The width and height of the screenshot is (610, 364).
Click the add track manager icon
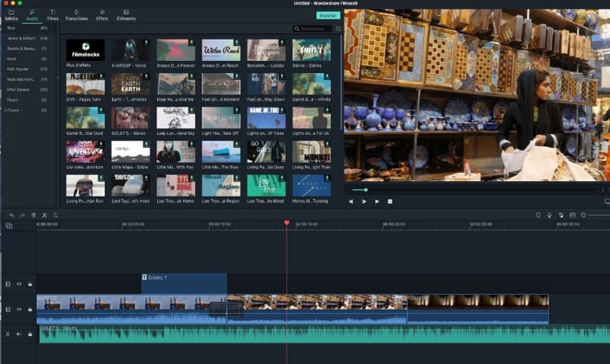[x=9, y=225]
